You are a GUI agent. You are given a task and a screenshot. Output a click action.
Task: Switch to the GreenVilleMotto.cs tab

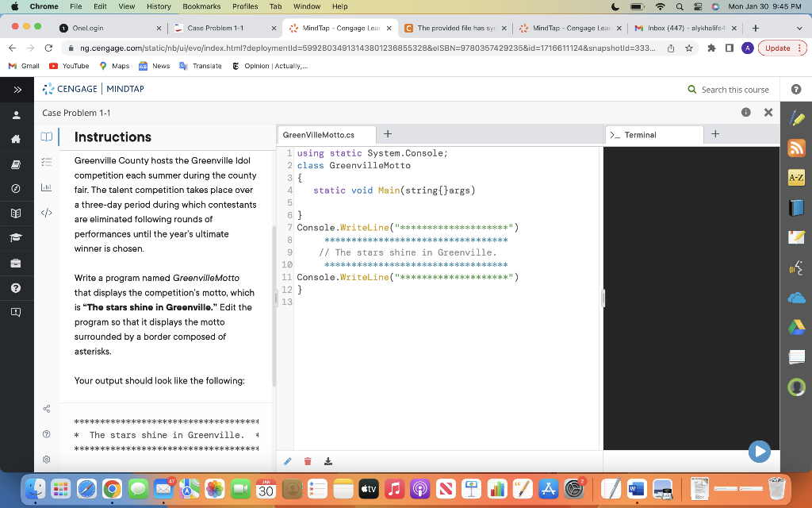coord(325,134)
